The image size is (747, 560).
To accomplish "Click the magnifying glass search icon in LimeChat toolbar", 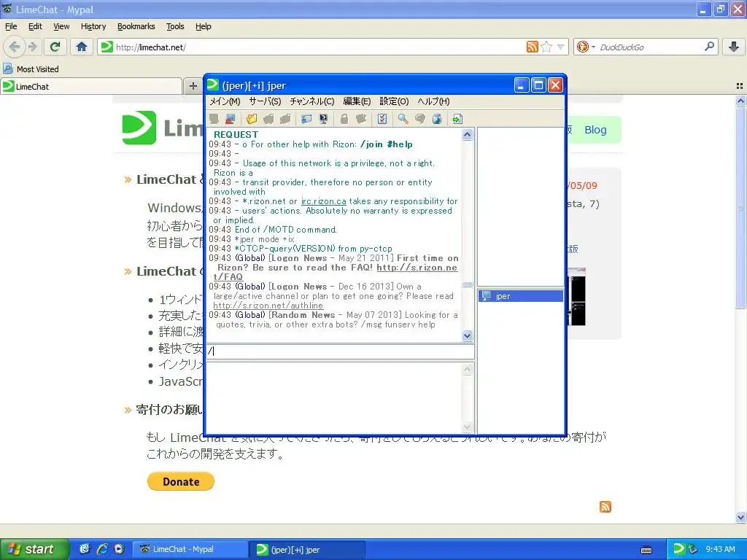I will click(x=403, y=119).
